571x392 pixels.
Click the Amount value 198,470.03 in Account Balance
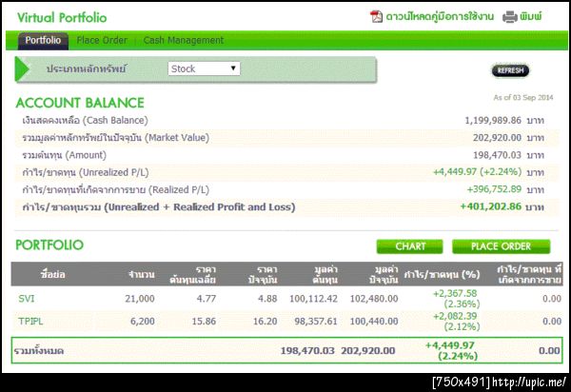pyautogui.click(x=497, y=155)
